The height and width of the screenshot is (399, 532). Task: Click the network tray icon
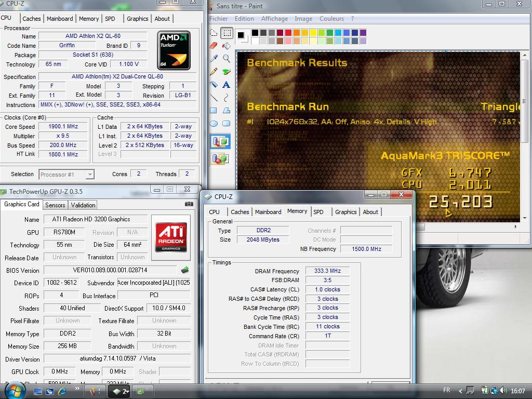pyautogui.click(x=494, y=391)
